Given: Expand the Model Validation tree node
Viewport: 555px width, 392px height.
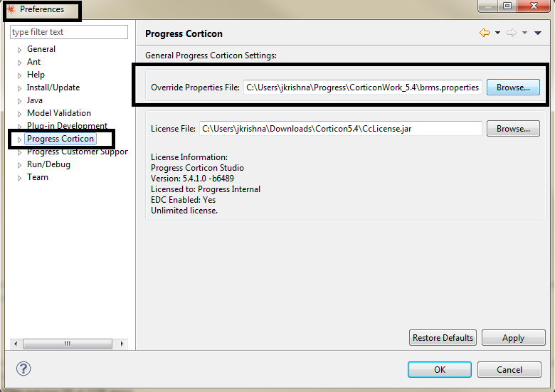Looking at the screenshot, I should (x=19, y=114).
